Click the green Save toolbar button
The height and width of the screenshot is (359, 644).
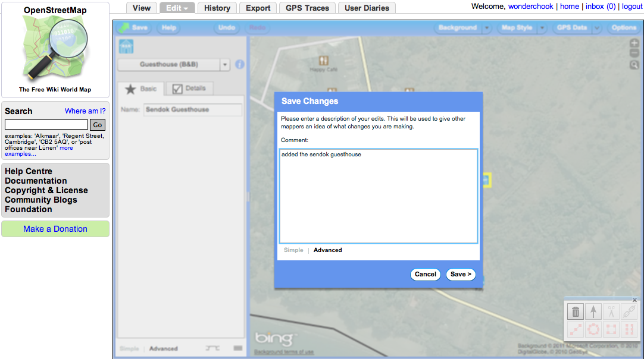(133, 28)
